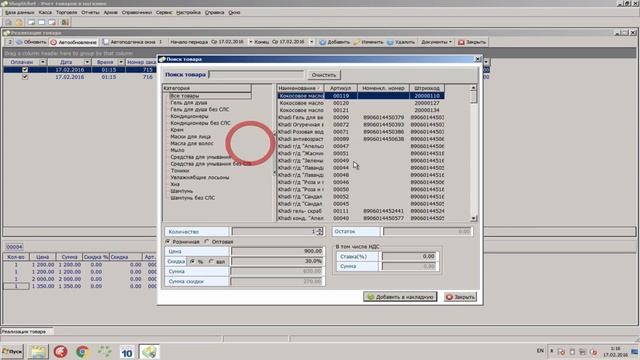Open the Касса menu
This screenshot has height=360, width=640.
tap(45, 13)
